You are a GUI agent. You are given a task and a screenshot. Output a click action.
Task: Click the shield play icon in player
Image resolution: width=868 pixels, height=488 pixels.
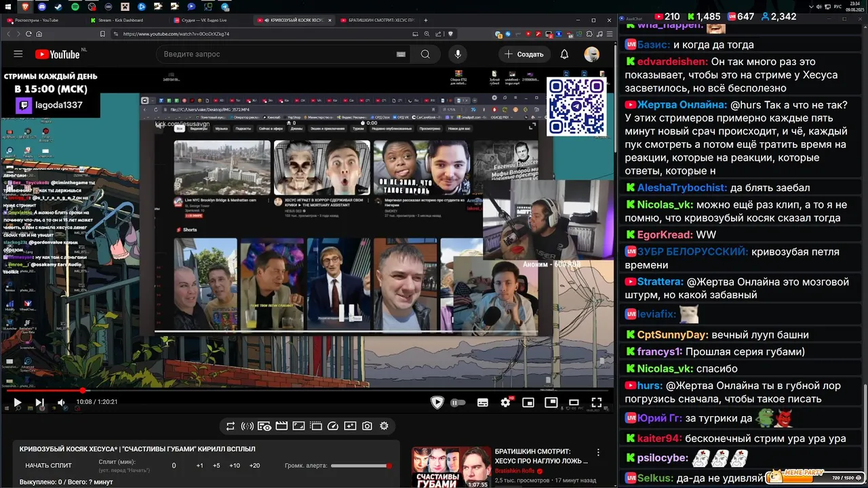click(x=437, y=403)
